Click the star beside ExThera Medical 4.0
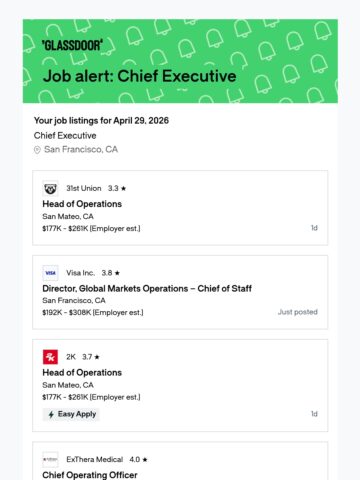This screenshot has width=360, height=480. pos(145,460)
